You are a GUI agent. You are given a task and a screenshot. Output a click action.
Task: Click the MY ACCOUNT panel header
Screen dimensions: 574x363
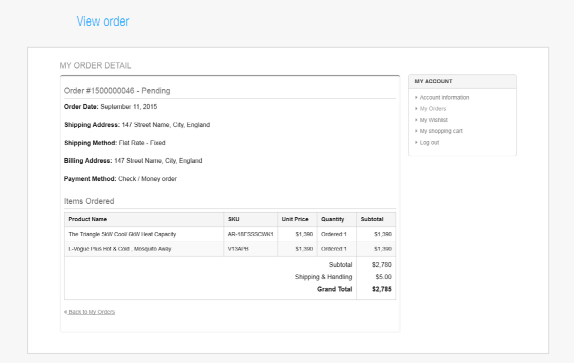(462, 81)
